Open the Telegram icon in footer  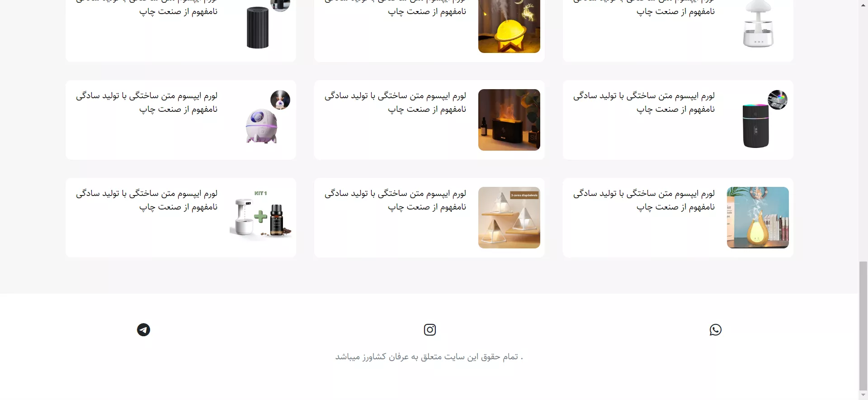point(143,330)
